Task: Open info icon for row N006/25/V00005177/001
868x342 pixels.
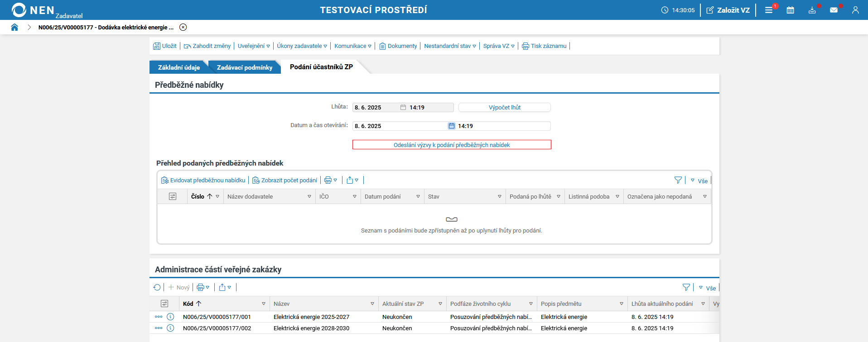Action: (170, 317)
